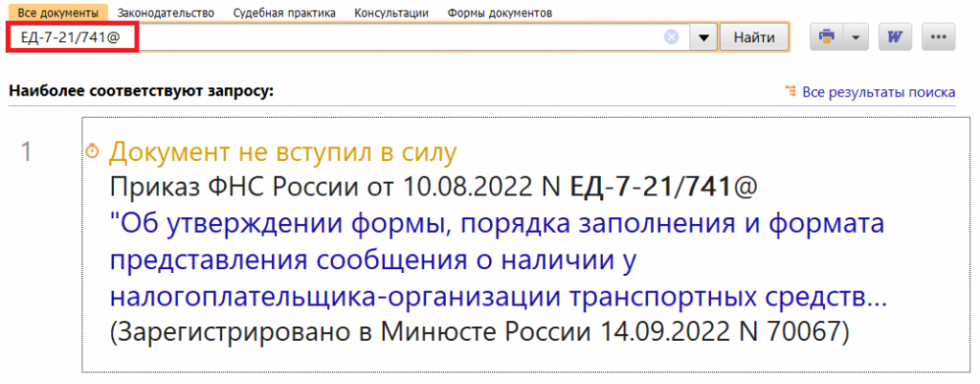Open the Судебная практика tab
The height and width of the screenshot is (384, 980).
point(284,12)
